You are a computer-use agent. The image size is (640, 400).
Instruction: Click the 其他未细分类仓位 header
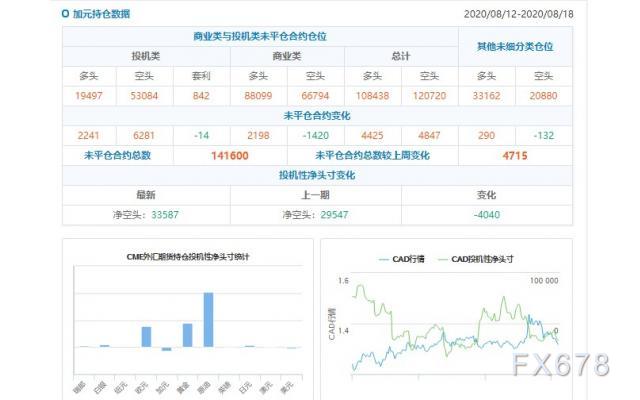515,47
